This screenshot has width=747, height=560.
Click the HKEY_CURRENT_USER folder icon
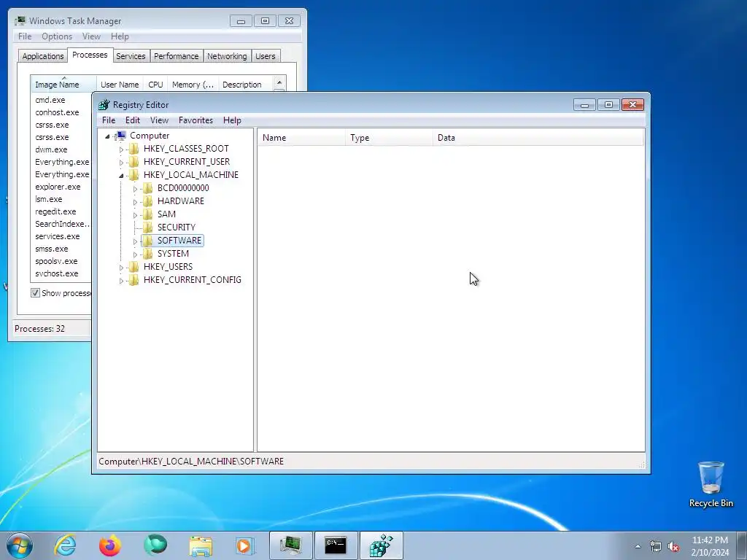tap(134, 162)
